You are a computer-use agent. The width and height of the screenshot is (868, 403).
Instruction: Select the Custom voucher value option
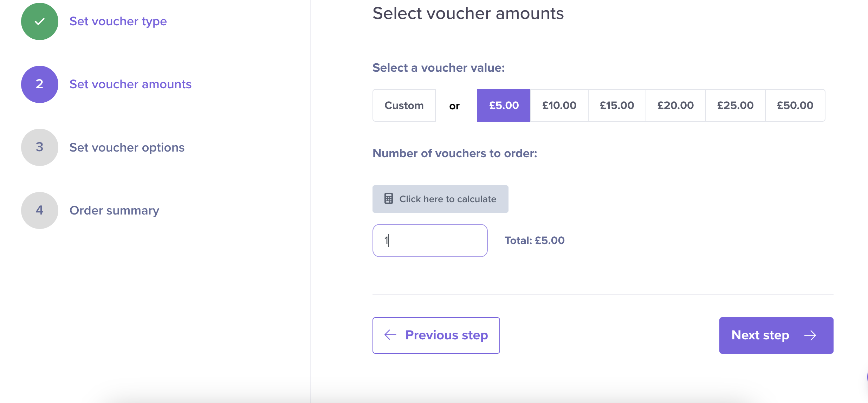pos(404,105)
